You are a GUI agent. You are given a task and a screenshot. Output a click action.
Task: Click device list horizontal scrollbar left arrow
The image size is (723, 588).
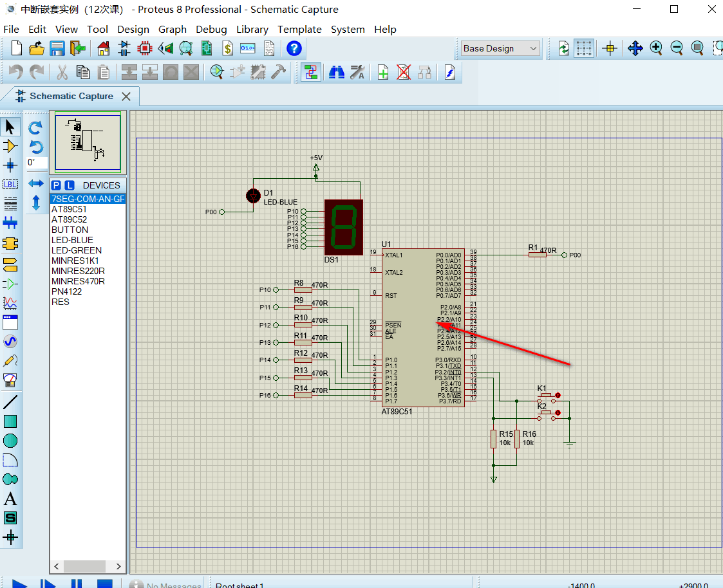point(57,566)
